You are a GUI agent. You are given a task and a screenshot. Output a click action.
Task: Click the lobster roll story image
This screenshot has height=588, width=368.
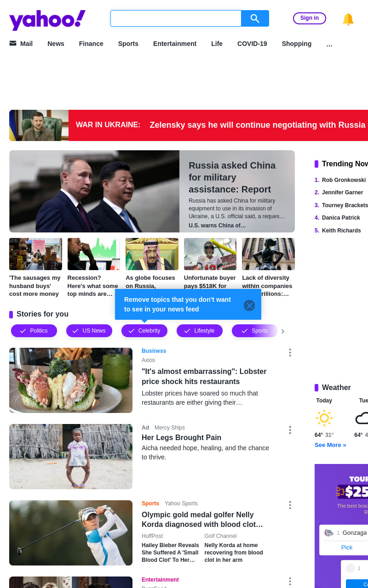point(71,380)
